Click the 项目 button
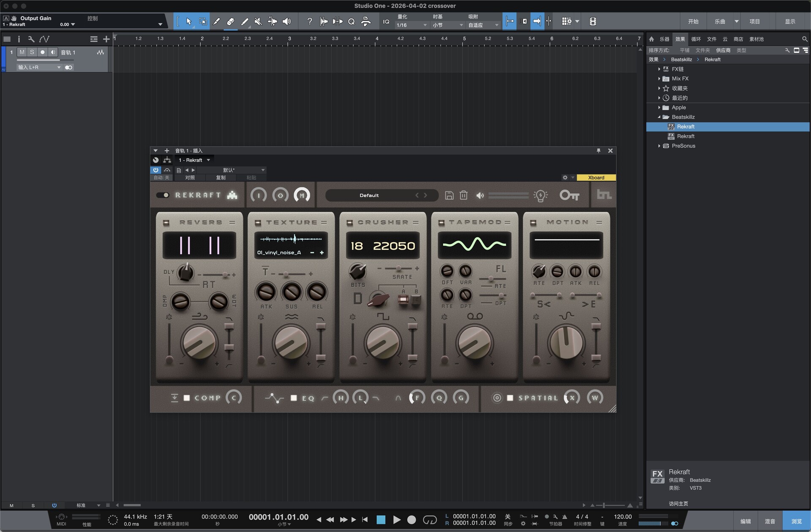This screenshot has width=811, height=532. point(755,22)
